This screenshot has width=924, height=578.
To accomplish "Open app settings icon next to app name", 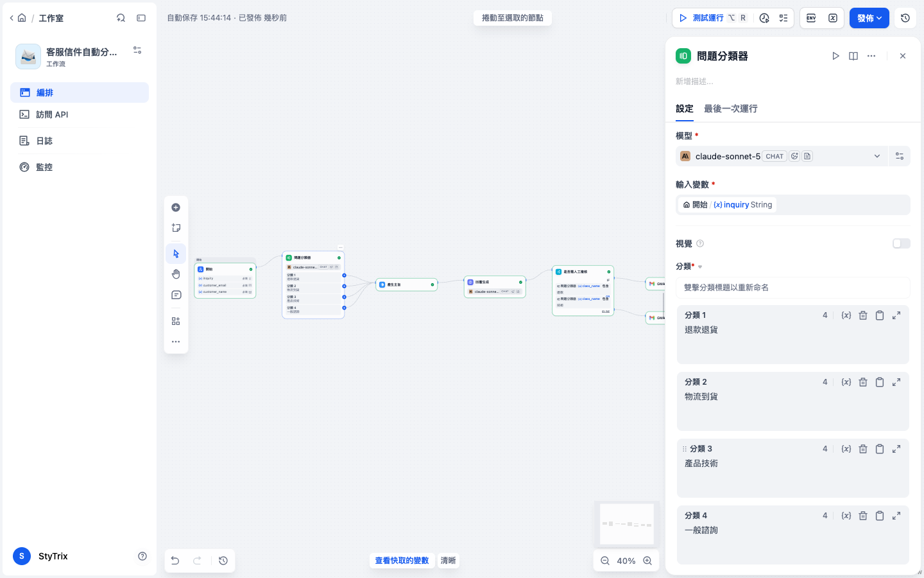I will [x=137, y=50].
